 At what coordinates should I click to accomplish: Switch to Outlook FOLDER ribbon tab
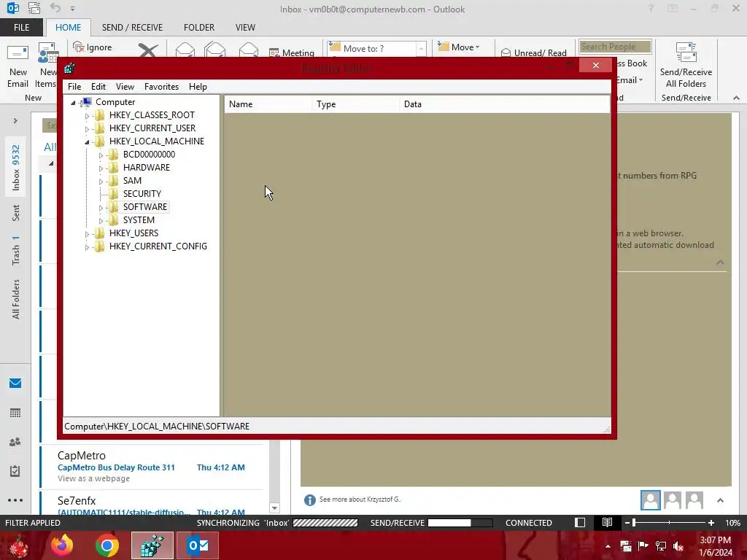click(199, 28)
